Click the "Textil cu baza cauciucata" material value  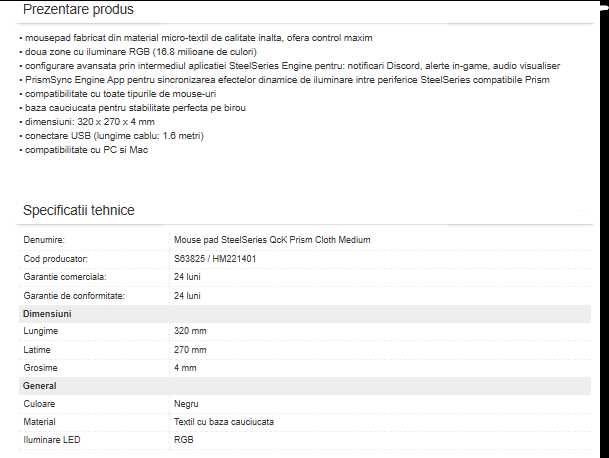click(x=224, y=422)
